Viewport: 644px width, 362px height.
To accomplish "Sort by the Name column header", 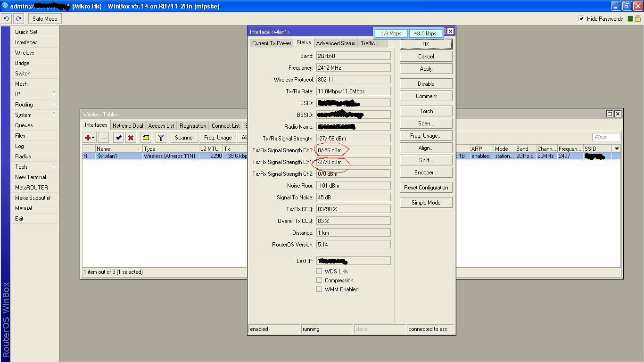I will point(118,148).
